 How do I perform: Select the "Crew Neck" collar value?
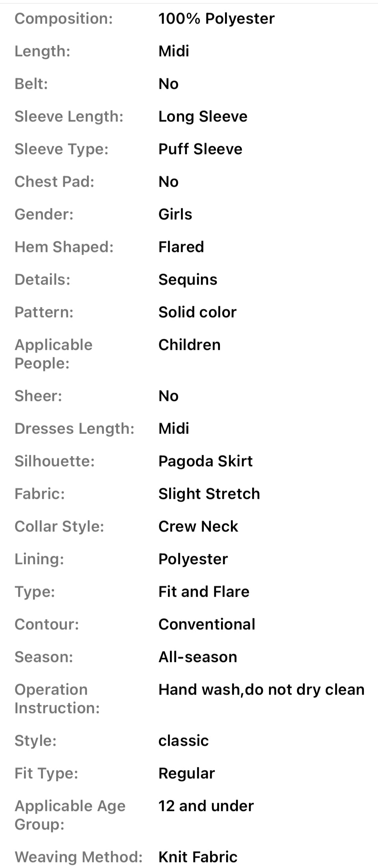pos(198,526)
